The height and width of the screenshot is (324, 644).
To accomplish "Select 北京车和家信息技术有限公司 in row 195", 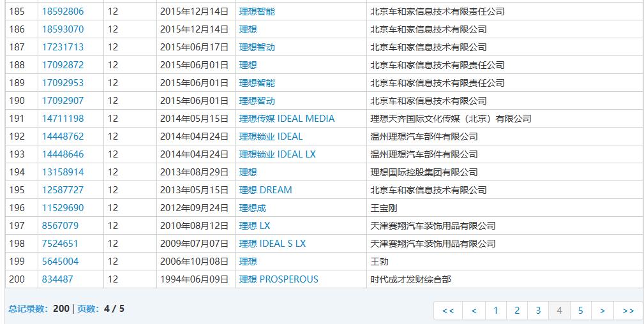I will 428,190.
